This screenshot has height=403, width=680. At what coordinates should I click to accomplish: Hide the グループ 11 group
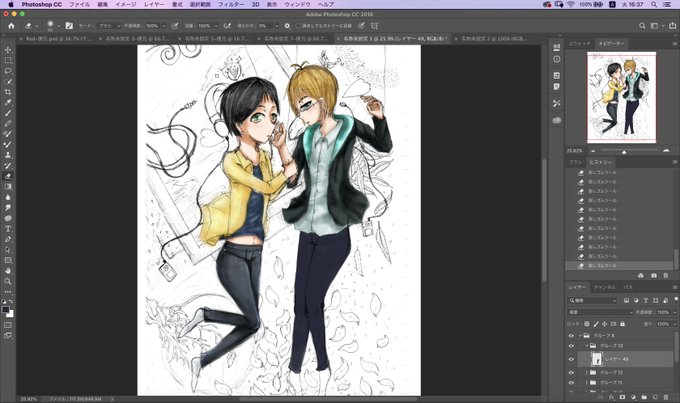tap(571, 383)
